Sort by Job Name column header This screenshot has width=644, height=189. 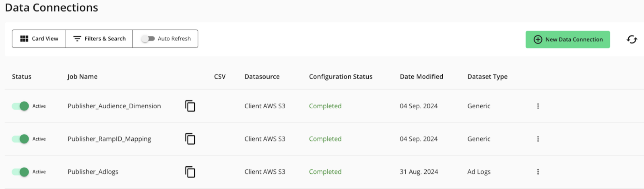pyautogui.click(x=82, y=76)
